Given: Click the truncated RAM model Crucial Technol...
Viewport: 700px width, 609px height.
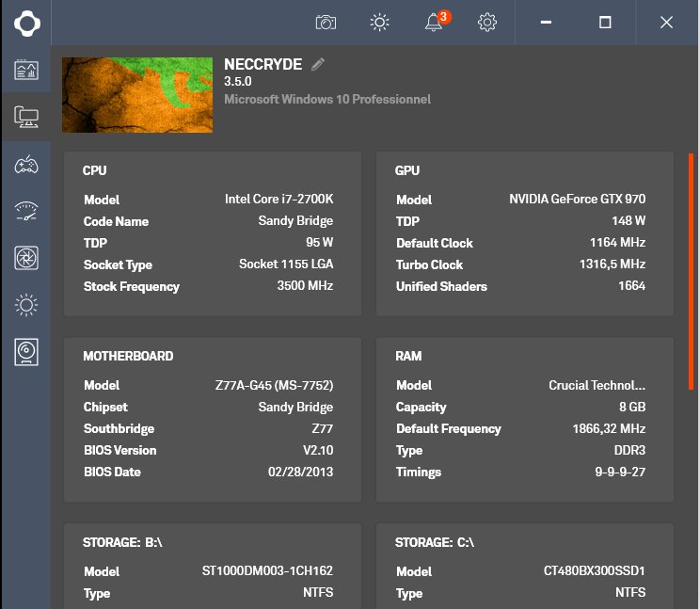Looking at the screenshot, I should (597, 385).
